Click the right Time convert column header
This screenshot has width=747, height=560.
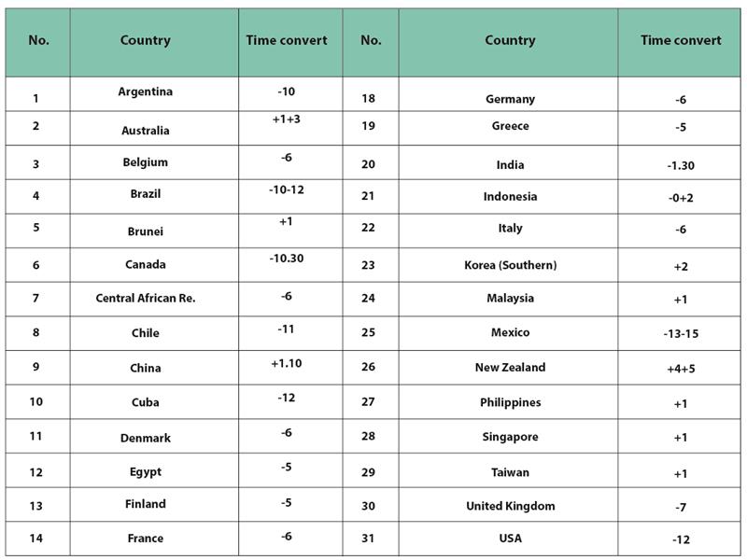pyautogui.click(x=681, y=40)
